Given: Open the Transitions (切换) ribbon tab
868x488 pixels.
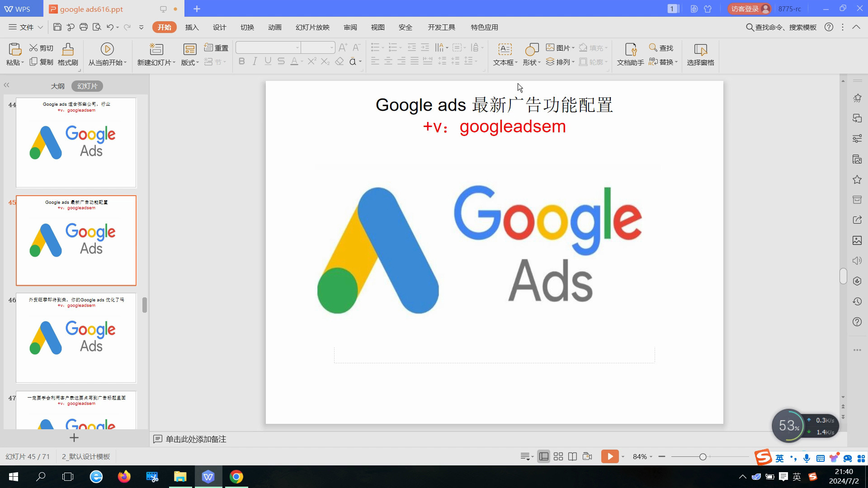Looking at the screenshot, I should coord(247,27).
